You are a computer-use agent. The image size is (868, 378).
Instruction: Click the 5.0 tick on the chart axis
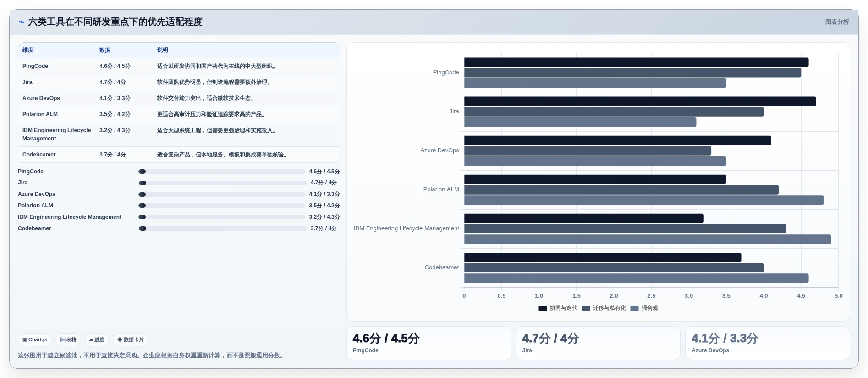coord(838,296)
